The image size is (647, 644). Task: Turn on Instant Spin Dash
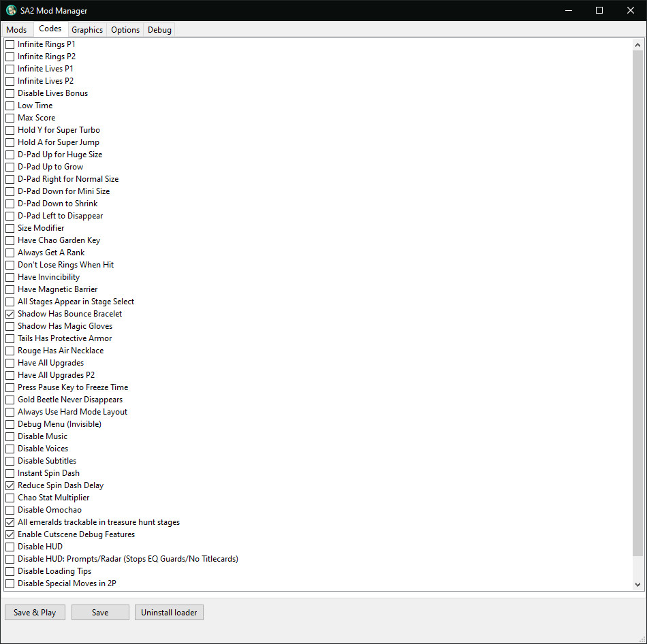(10, 473)
